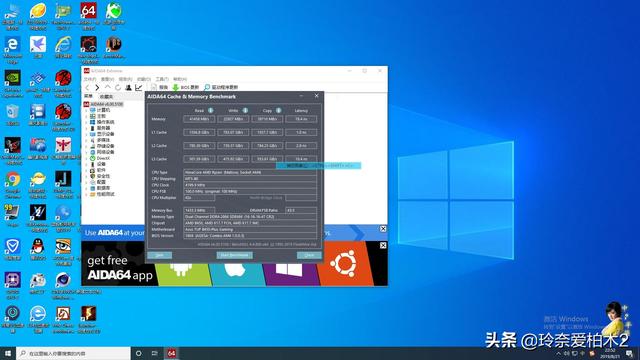Click the Close button at dialog bottom
The width and height of the screenshot is (640, 360).
click(309, 255)
